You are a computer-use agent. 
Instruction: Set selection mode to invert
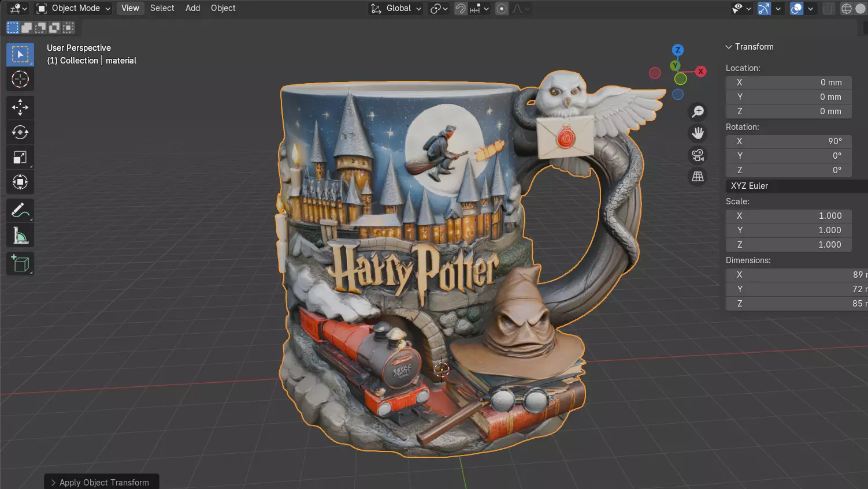[54, 27]
